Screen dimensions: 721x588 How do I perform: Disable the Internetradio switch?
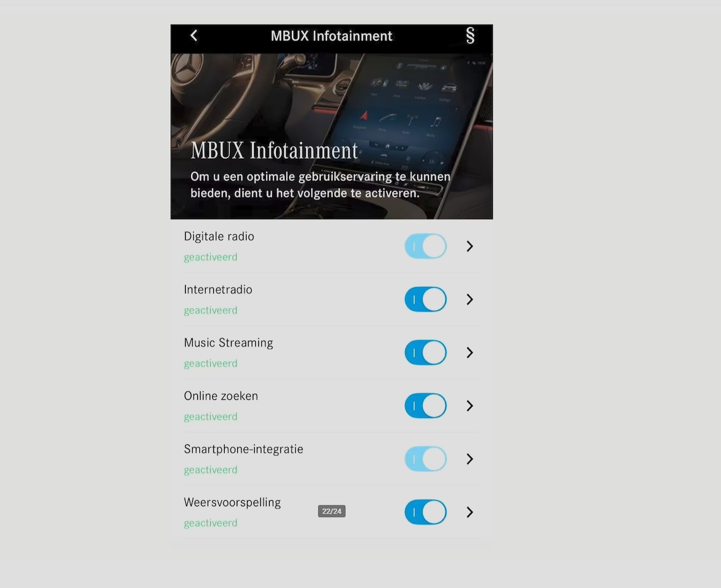[426, 300]
